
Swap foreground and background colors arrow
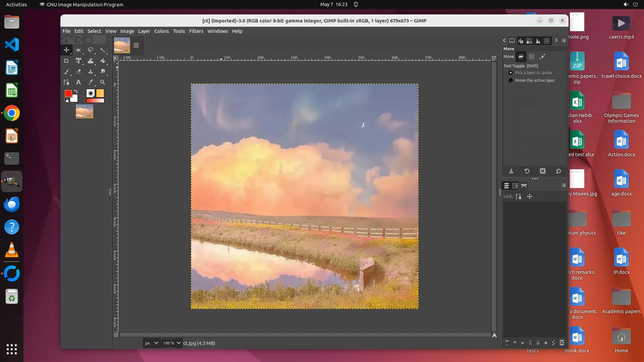76,91
